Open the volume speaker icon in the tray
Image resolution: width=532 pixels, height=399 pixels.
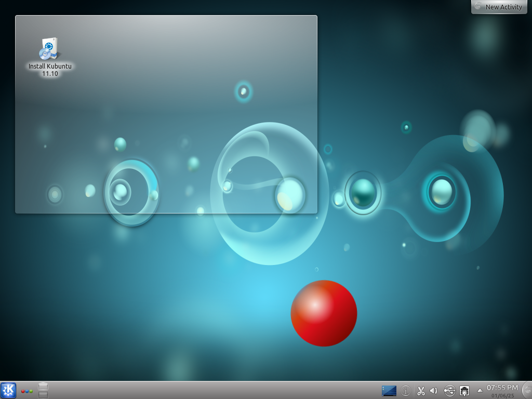point(434,391)
